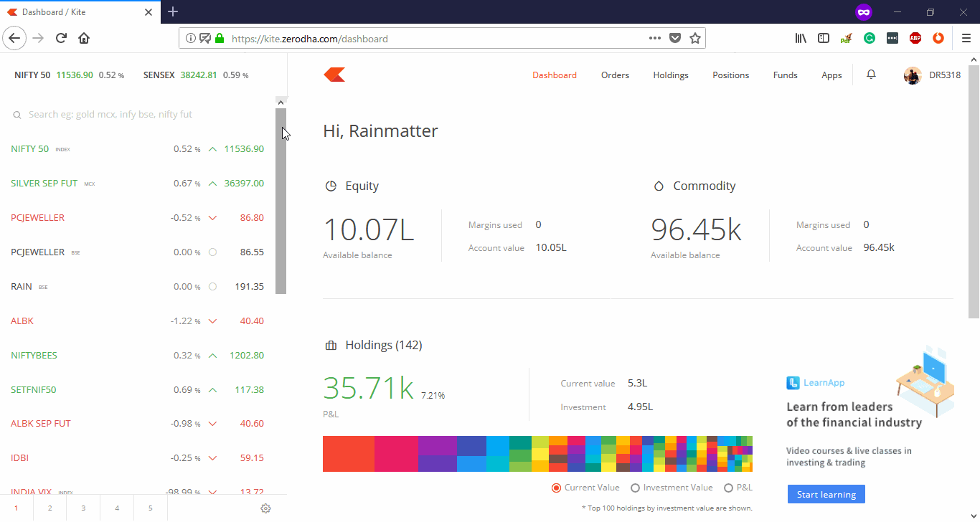Click the Adblock Plus extension icon
The image size is (980, 522).
pyautogui.click(x=915, y=38)
